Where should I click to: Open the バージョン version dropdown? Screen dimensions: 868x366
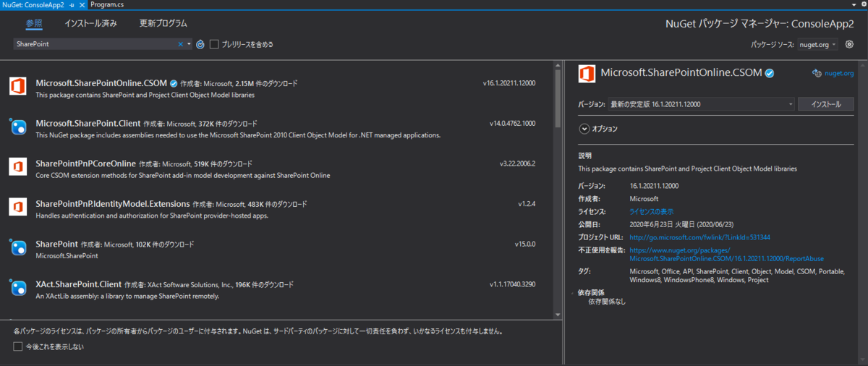coord(702,104)
